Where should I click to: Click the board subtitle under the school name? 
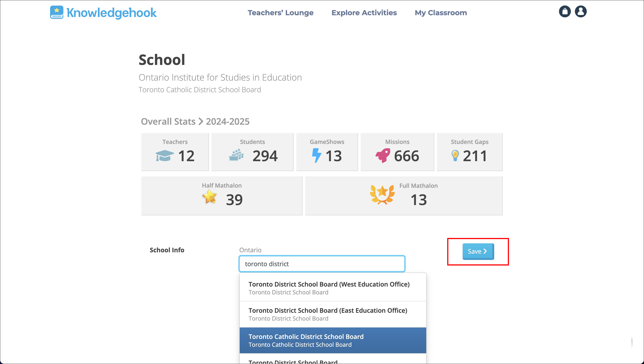click(200, 90)
